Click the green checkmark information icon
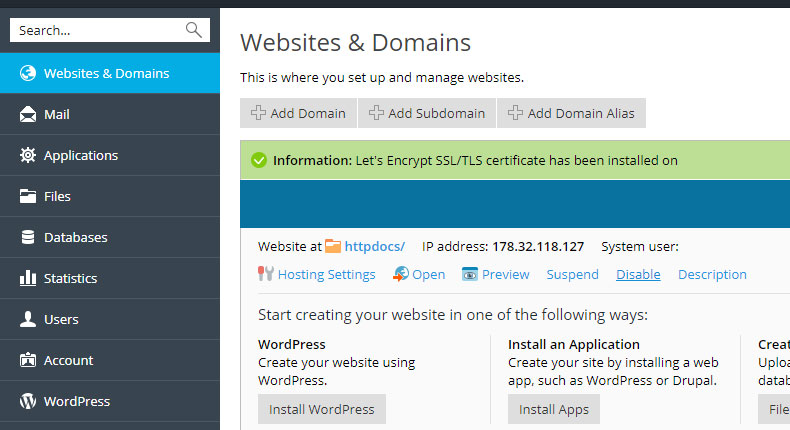The height and width of the screenshot is (430, 790). (x=258, y=160)
